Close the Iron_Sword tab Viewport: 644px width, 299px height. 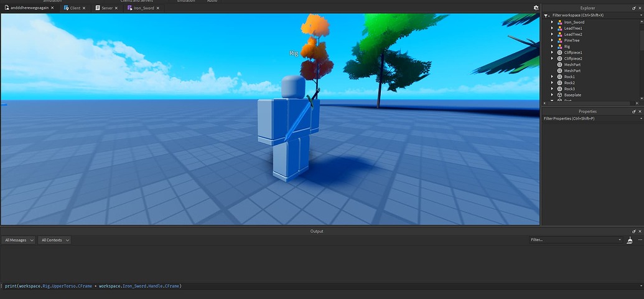click(x=158, y=8)
